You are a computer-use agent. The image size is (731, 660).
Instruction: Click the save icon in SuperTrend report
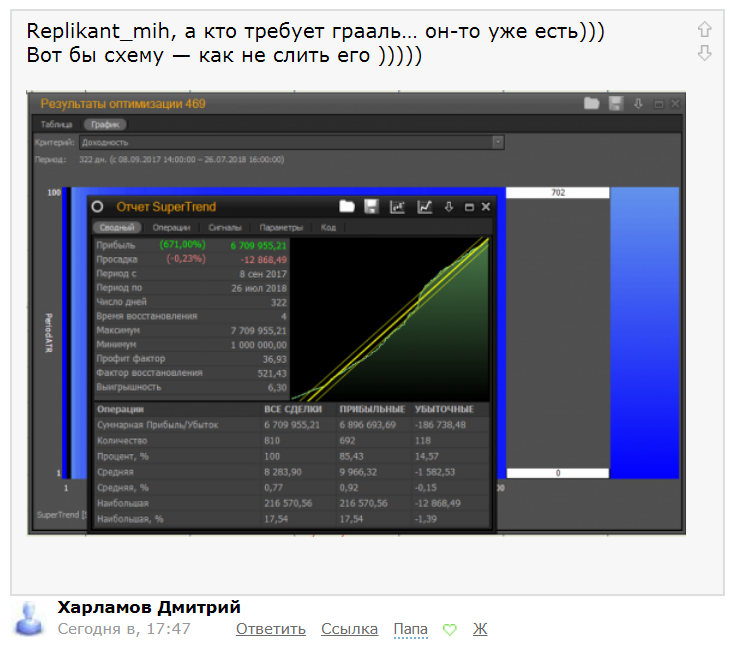click(x=371, y=207)
